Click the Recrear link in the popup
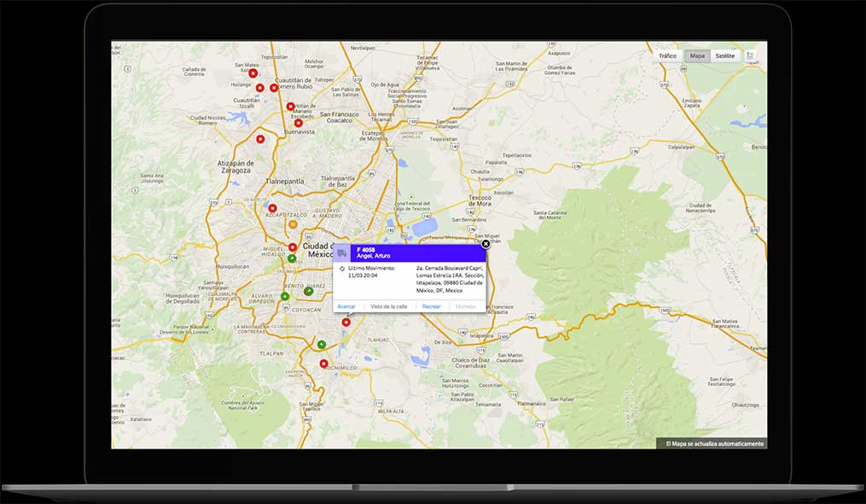 [432, 306]
